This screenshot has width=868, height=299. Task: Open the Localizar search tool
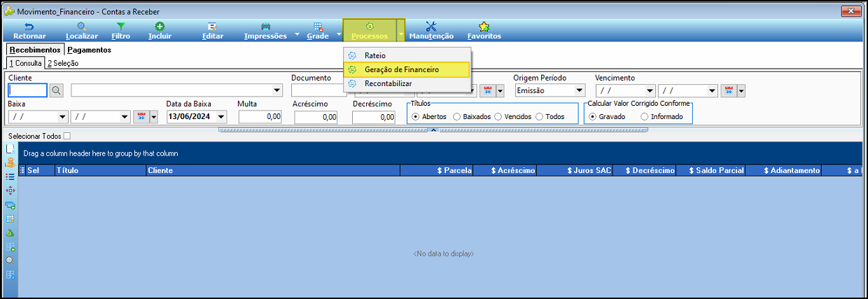[x=82, y=31]
